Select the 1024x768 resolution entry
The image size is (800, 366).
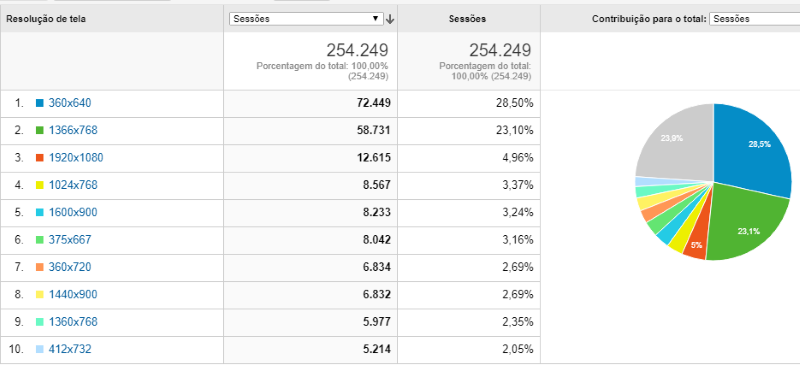click(73, 185)
